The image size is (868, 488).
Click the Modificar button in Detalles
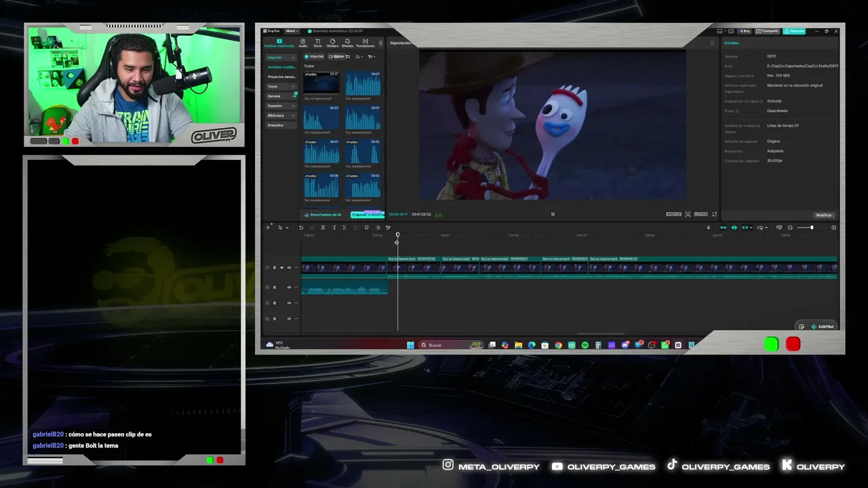click(x=824, y=215)
